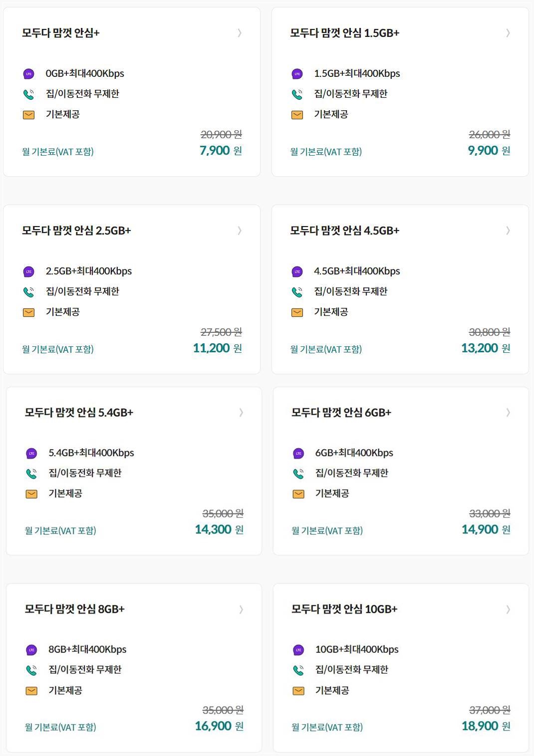
Task: Open the chevron of 모두다 맘껏 안심 5.4GB+
Action: (x=241, y=412)
